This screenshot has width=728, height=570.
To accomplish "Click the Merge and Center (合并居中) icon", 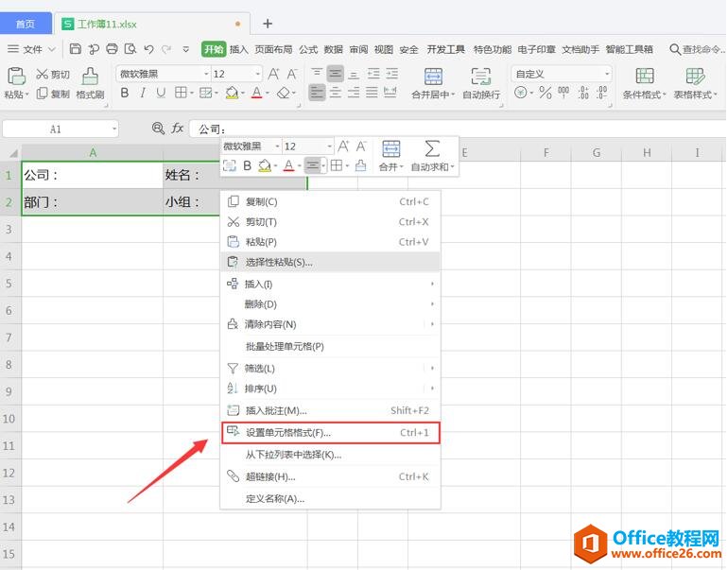I will tap(433, 77).
